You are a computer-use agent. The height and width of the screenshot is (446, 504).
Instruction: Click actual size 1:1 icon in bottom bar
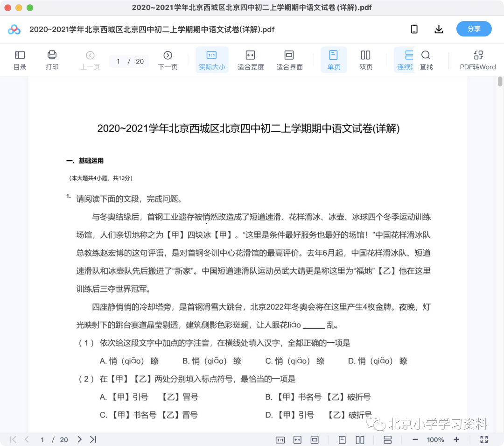pyautogui.click(x=280, y=439)
